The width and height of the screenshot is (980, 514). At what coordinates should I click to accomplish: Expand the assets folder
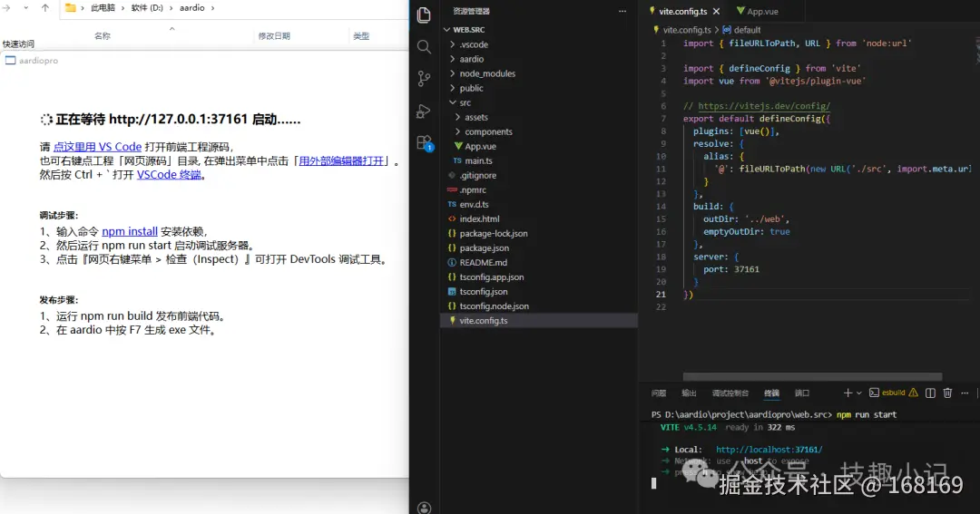475,117
